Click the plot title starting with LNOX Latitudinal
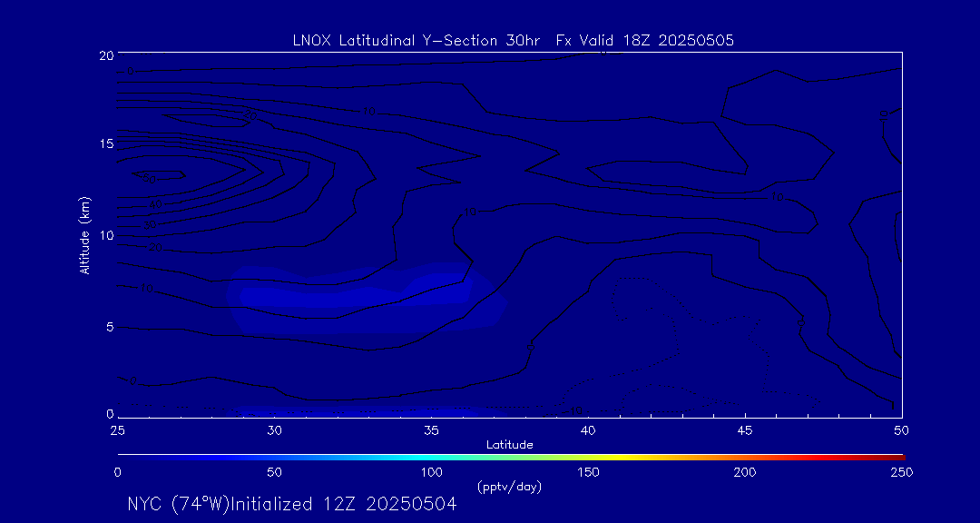 (513, 40)
